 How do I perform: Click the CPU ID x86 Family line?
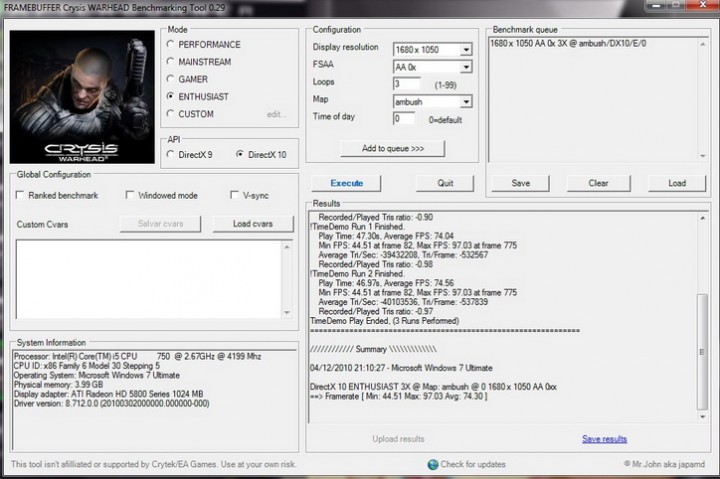point(87,366)
